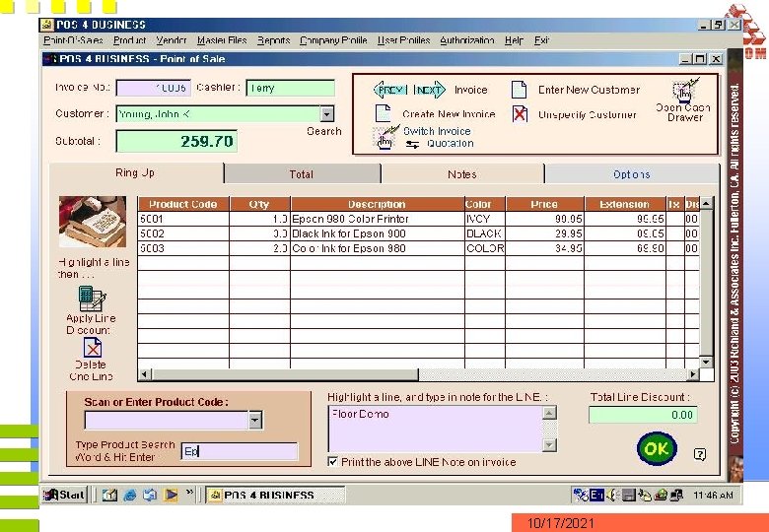The image size is (769, 532).
Task: Toggle Print the above LINE Note checkbox
Action: point(333,461)
